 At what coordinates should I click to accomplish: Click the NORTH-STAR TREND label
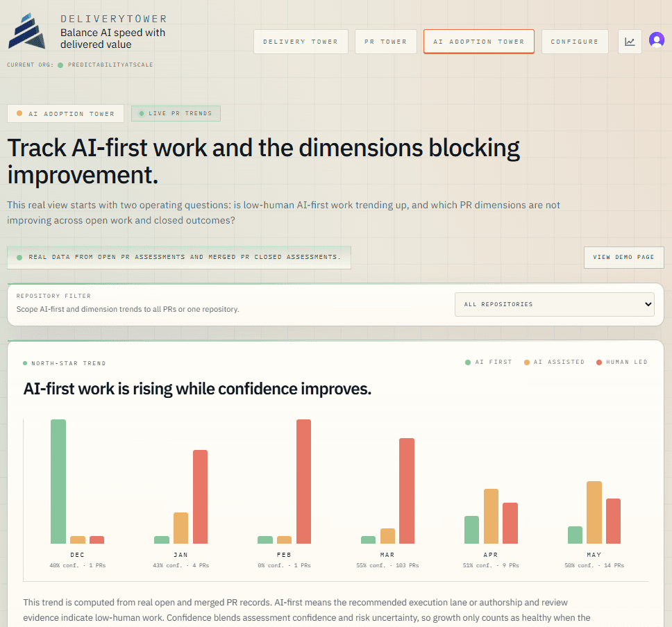coord(69,363)
